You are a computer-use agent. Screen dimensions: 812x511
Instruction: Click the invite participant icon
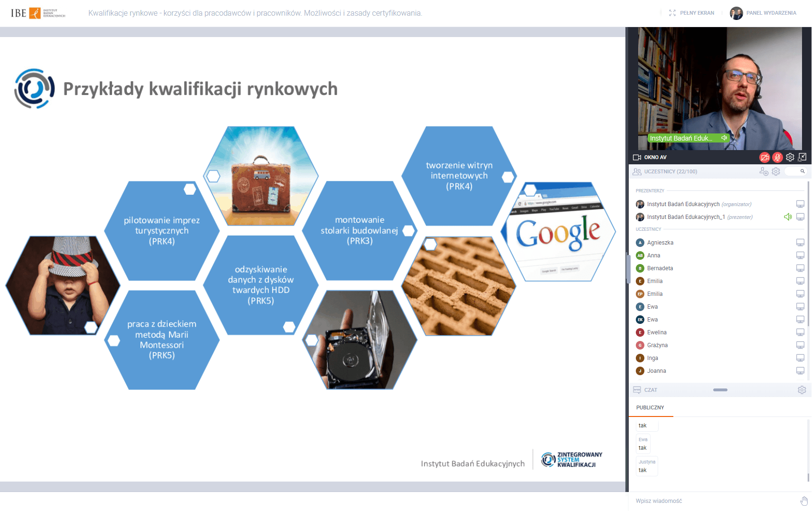click(764, 171)
